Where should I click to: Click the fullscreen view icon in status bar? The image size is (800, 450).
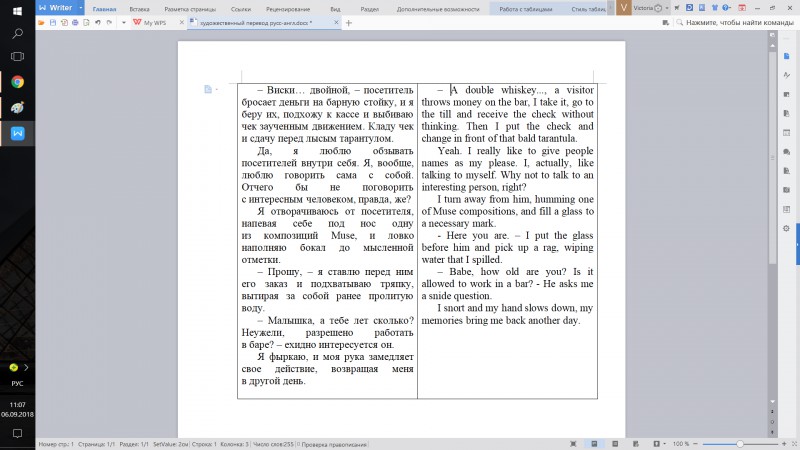[x=573, y=444]
